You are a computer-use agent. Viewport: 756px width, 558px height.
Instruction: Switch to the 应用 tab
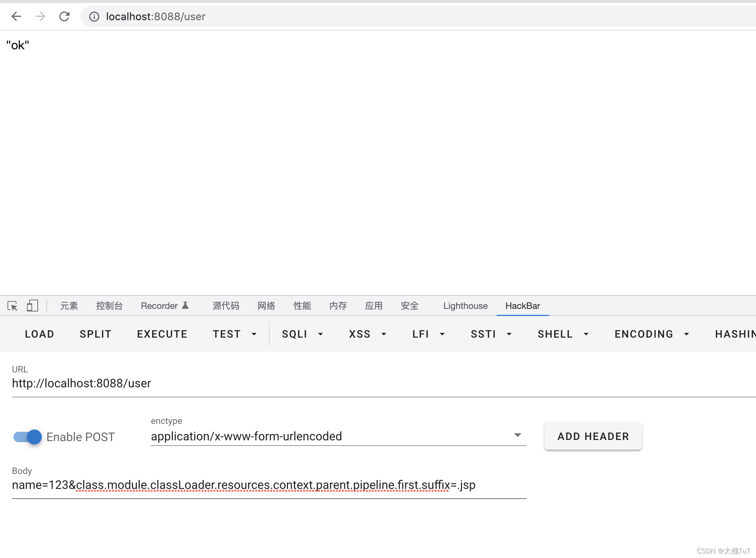[374, 306]
